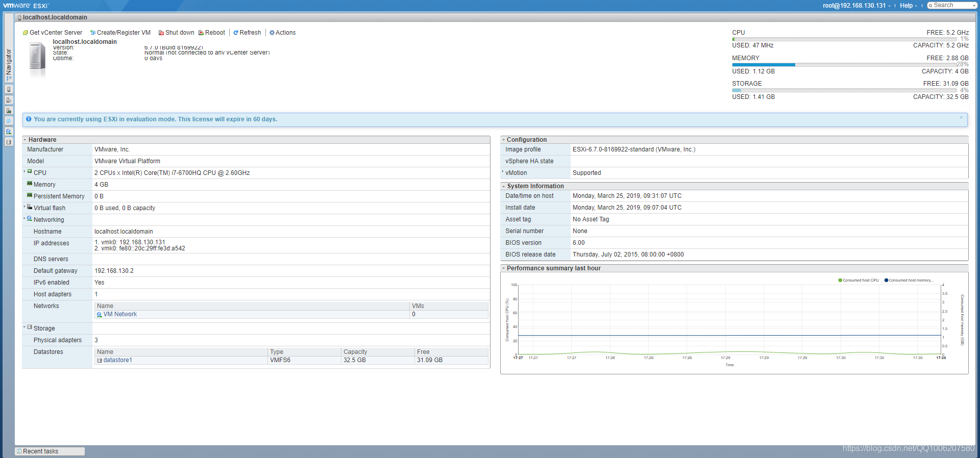This screenshot has height=458, width=980.
Task: Sort networks by Name column
Action: 252,307
